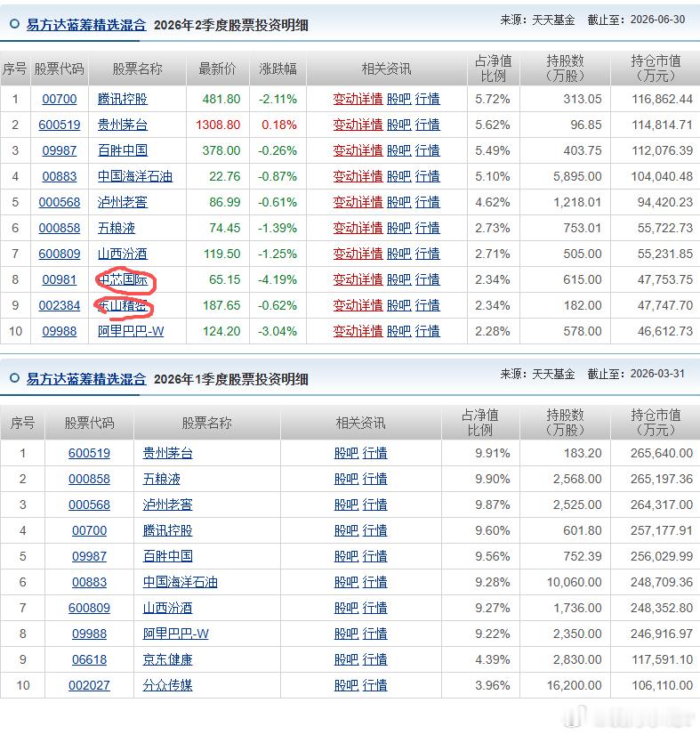This screenshot has width=700, height=735.
Task: Open 百胜中国 name in 1季度 table
Action: click(x=168, y=556)
